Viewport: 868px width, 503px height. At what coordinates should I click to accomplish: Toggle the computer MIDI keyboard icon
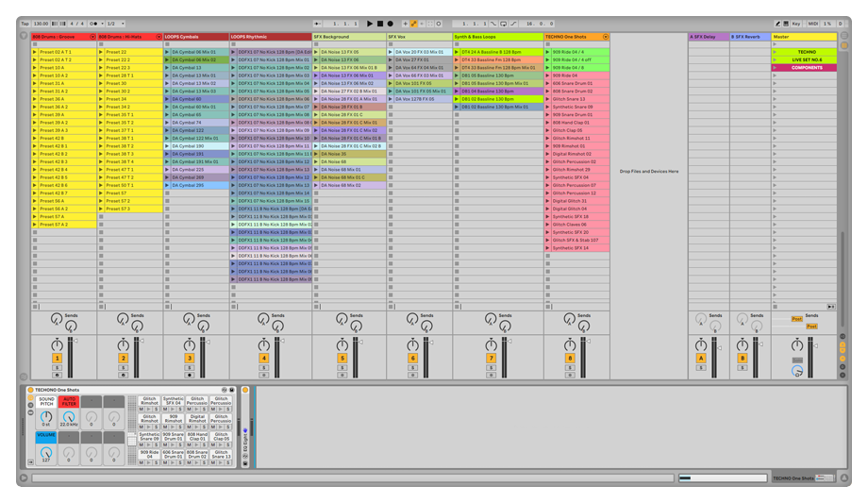786,24
